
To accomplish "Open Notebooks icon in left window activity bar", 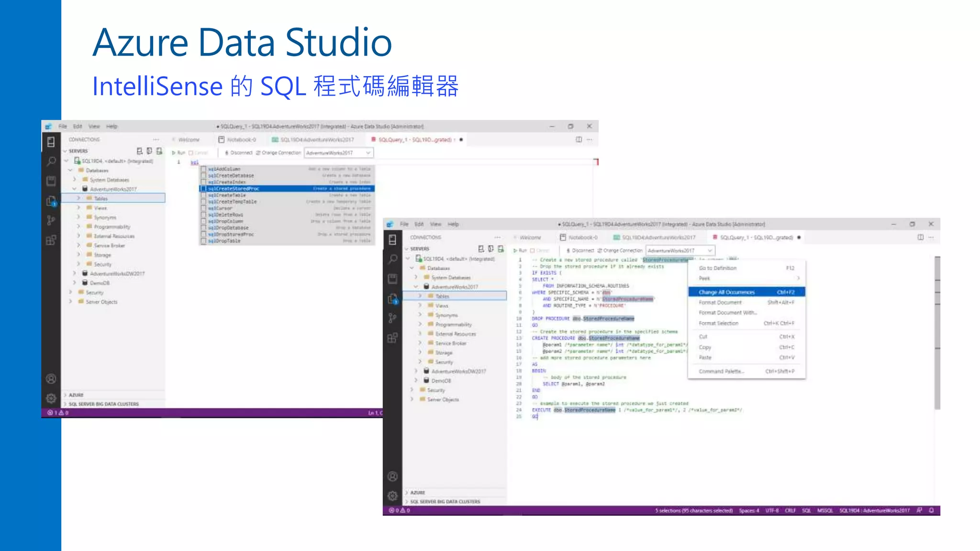I will click(51, 181).
